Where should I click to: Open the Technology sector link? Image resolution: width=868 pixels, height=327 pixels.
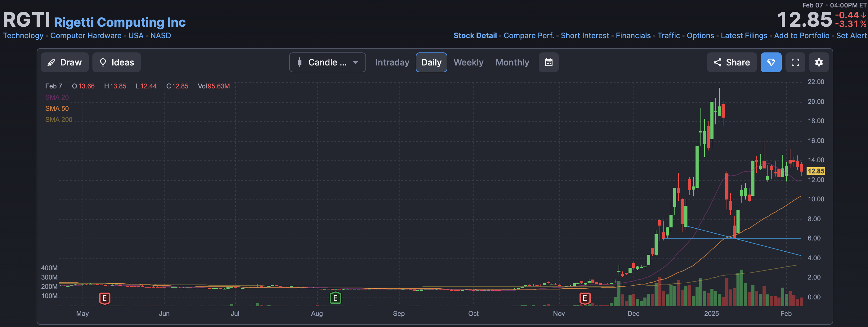23,35
